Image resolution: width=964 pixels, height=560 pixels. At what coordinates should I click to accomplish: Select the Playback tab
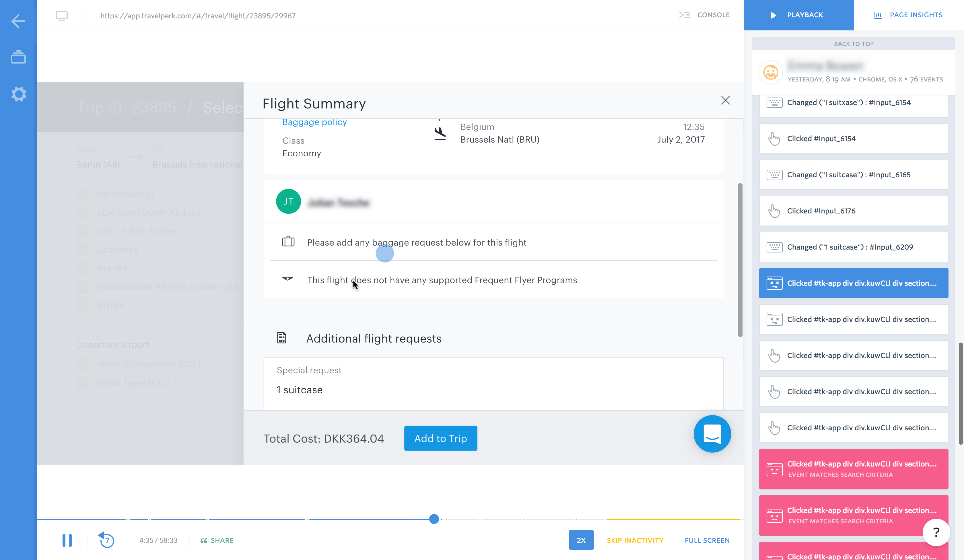point(798,15)
